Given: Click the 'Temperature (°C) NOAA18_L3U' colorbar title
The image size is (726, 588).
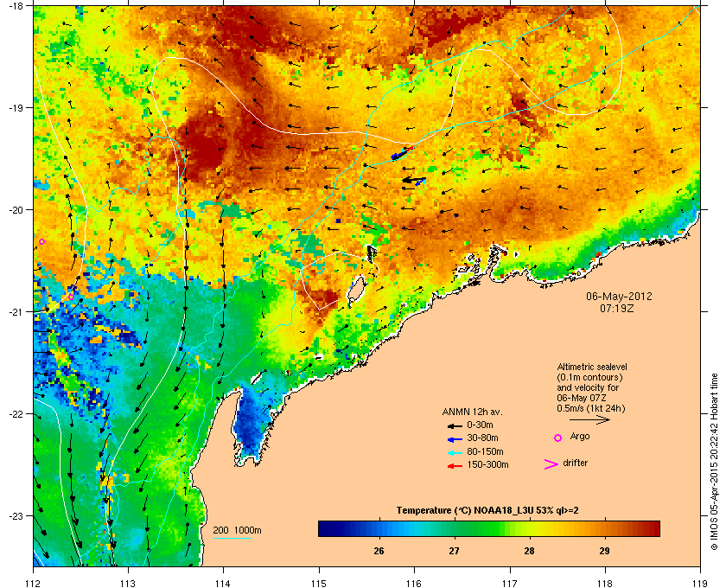Looking at the screenshot, I should click(464, 511).
